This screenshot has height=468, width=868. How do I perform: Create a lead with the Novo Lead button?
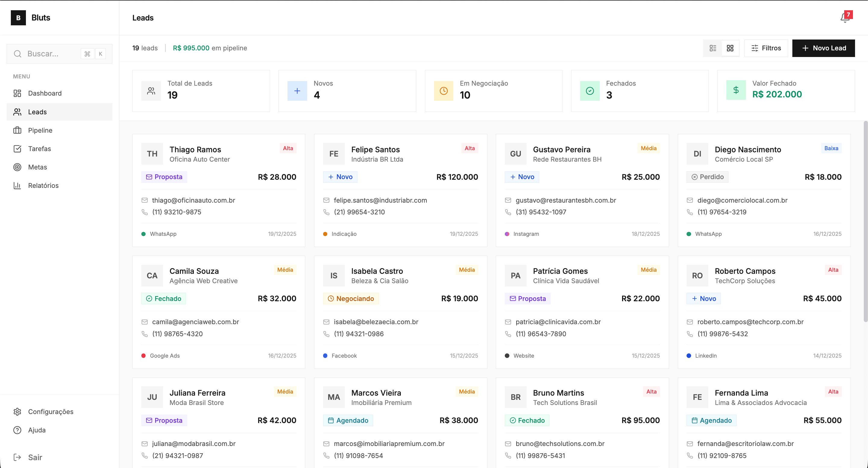(x=823, y=48)
